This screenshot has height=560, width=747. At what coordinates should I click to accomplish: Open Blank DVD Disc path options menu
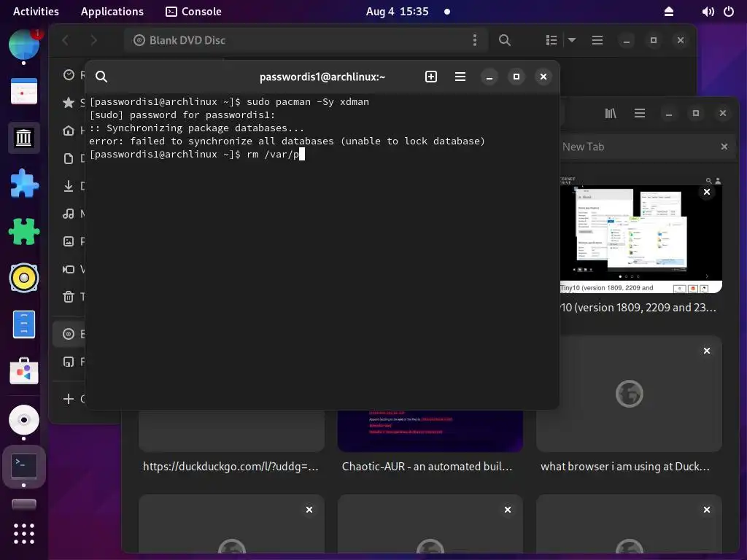click(474, 40)
